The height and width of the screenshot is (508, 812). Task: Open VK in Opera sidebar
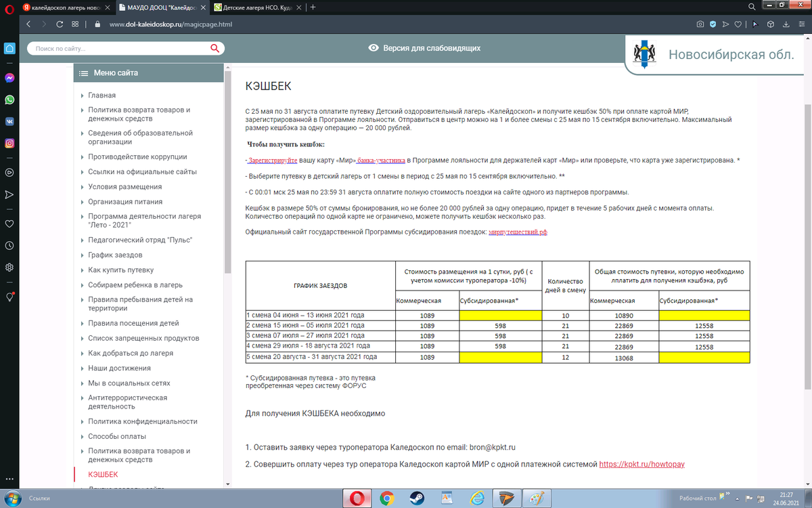tap(9, 121)
